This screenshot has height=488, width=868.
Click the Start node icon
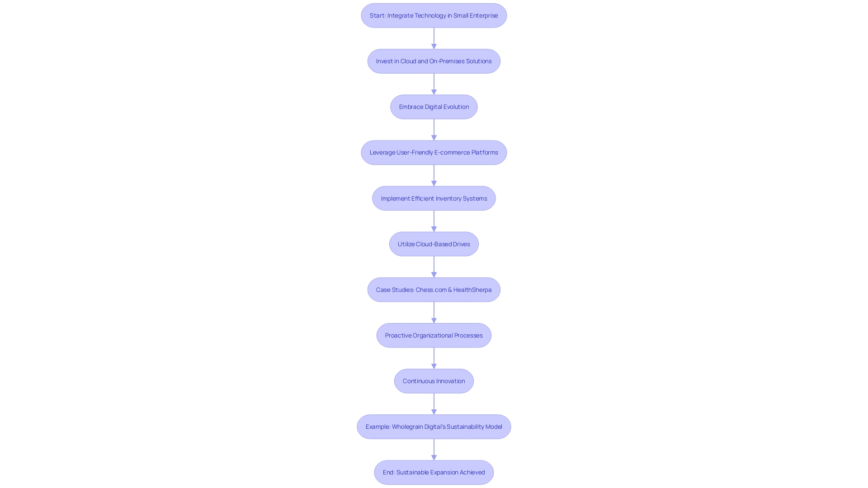point(434,15)
